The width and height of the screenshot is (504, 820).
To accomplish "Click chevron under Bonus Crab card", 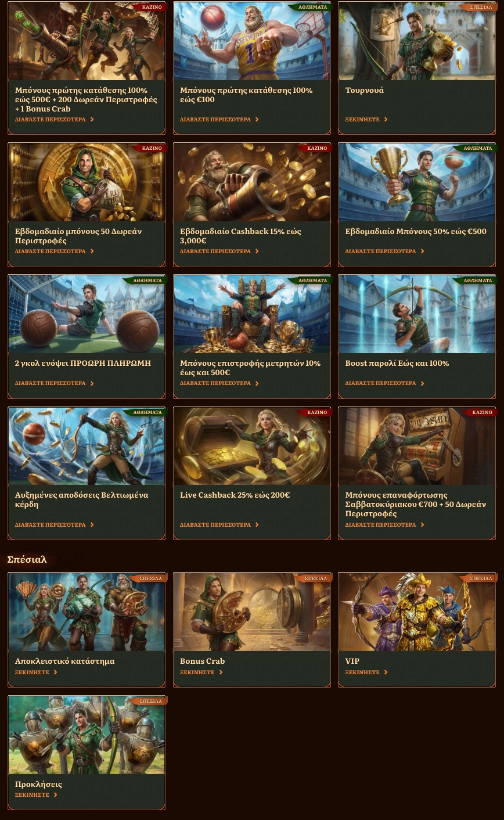I will 221,672.
